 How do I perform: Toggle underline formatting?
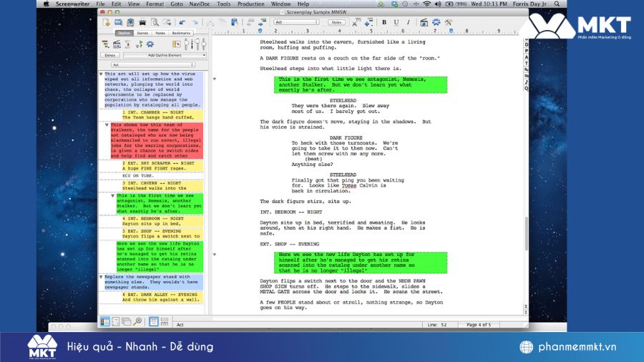click(x=396, y=22)
